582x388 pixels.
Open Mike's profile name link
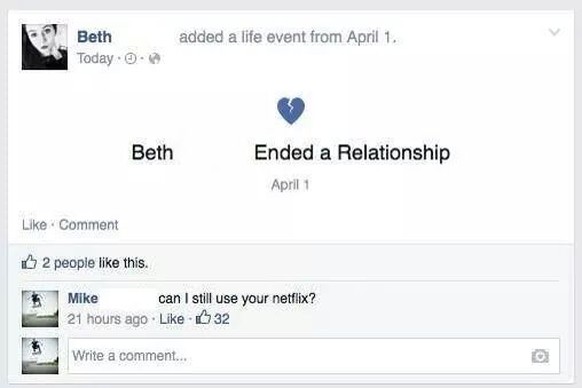(83, 298)
